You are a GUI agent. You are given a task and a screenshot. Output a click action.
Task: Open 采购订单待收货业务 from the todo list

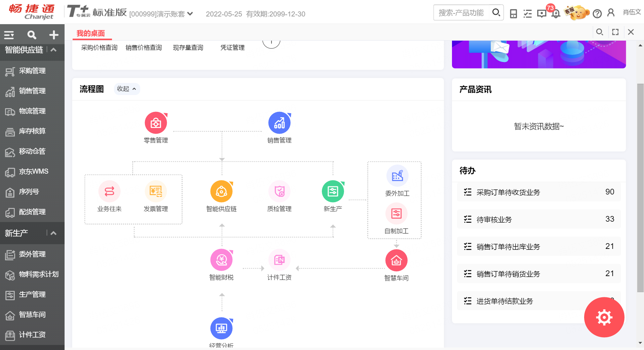(508, 192)
